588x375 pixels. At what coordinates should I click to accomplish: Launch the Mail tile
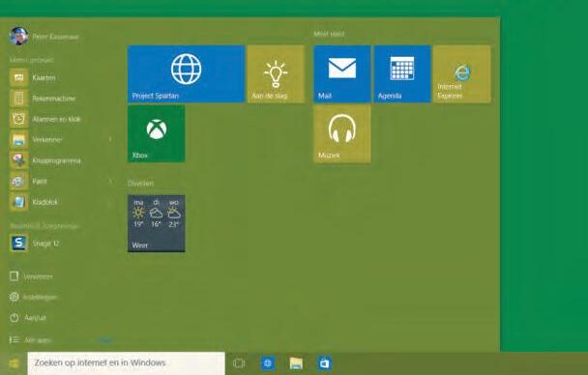(342, 73)
